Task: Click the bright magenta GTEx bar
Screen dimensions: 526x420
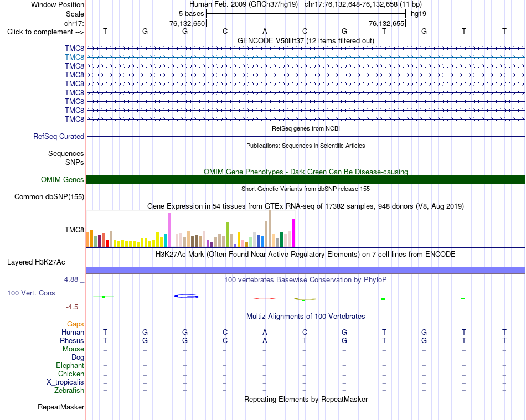Action: 293,232
